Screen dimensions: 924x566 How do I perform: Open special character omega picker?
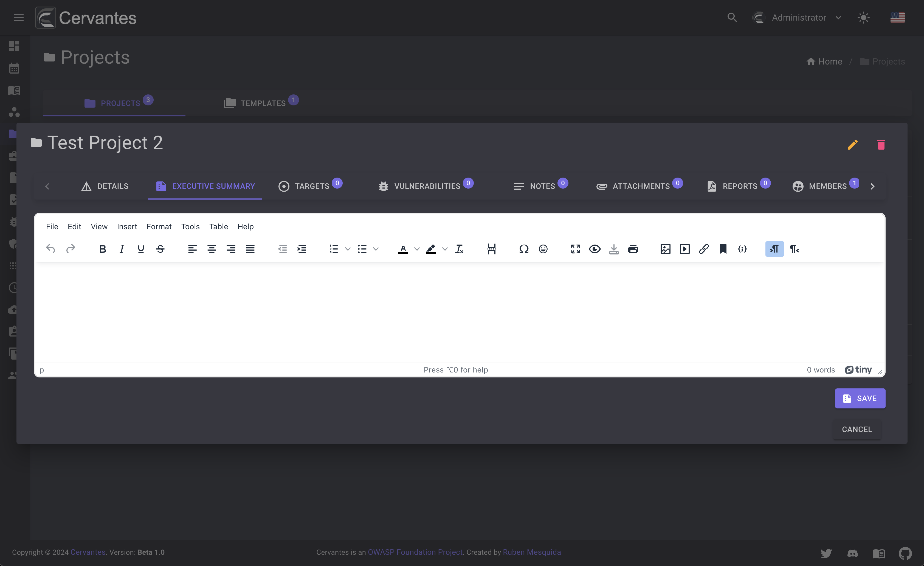coord(524,249)
